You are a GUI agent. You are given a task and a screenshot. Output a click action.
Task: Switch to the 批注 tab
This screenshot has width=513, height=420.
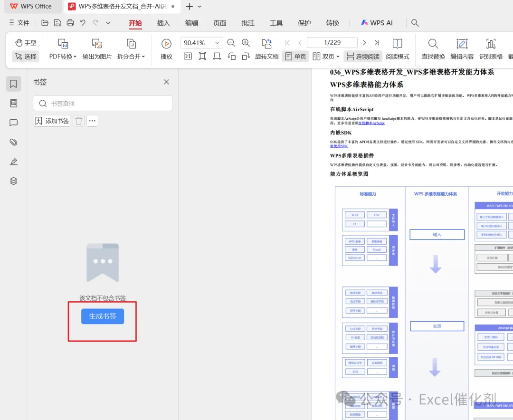248,23
